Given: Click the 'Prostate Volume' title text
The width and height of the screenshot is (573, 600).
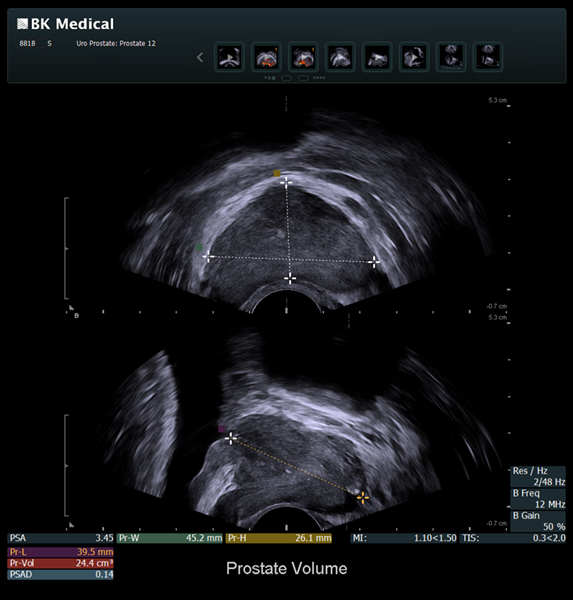Looking at the screenshot, I should [287, 569].
